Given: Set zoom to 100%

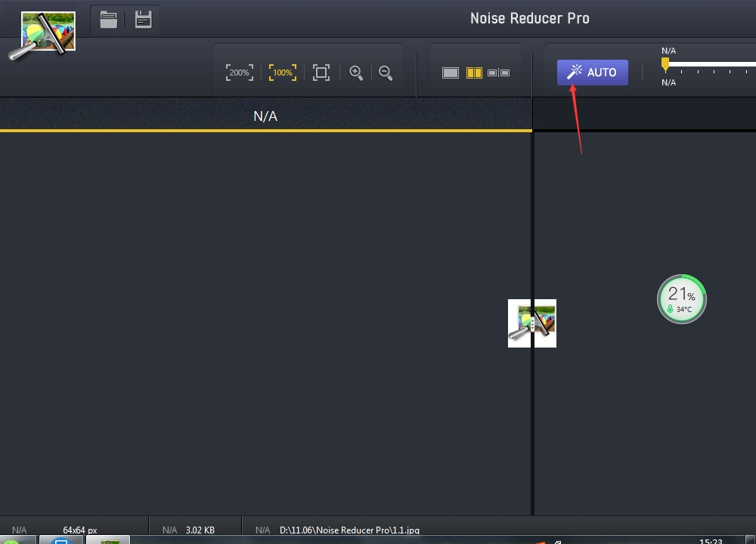Looking at the screenshot, I should click(283, 73).
